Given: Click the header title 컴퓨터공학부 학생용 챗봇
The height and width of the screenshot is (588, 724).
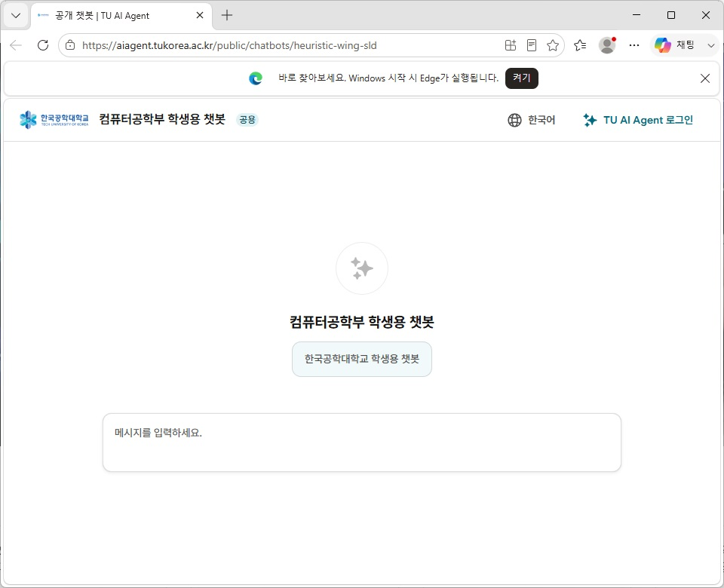Looking at the screenshot, I should (x=162, y=120).
